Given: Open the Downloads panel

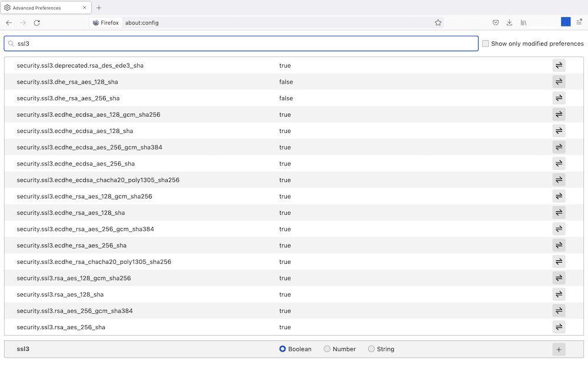Looking at the screenshot, I should (509, 22).
